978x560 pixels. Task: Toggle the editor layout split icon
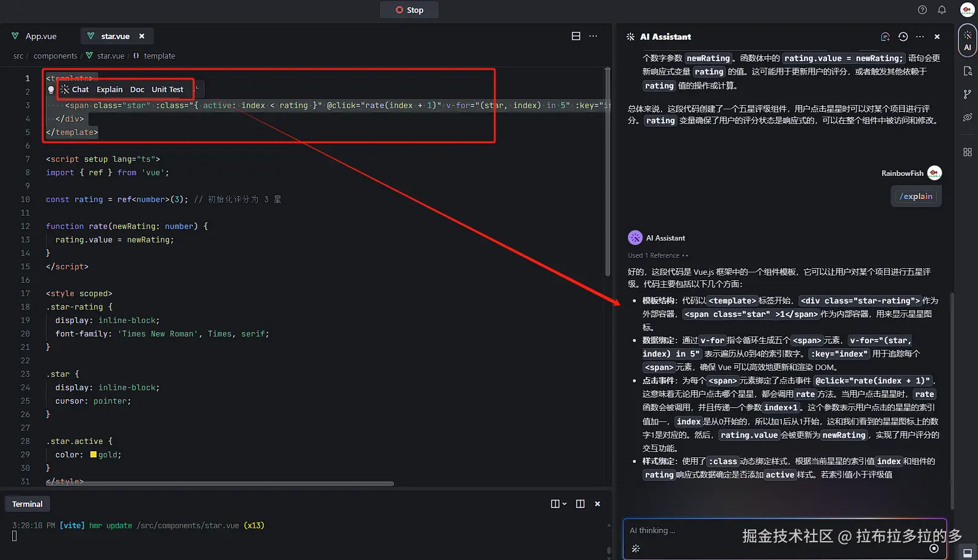pyautogui.click(x=575, y=36)
